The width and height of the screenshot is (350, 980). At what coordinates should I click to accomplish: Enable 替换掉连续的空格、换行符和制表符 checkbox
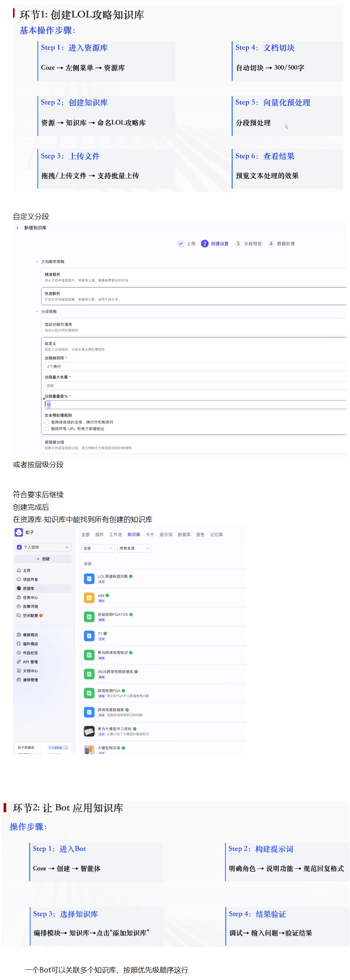click(x=47, y=422)
